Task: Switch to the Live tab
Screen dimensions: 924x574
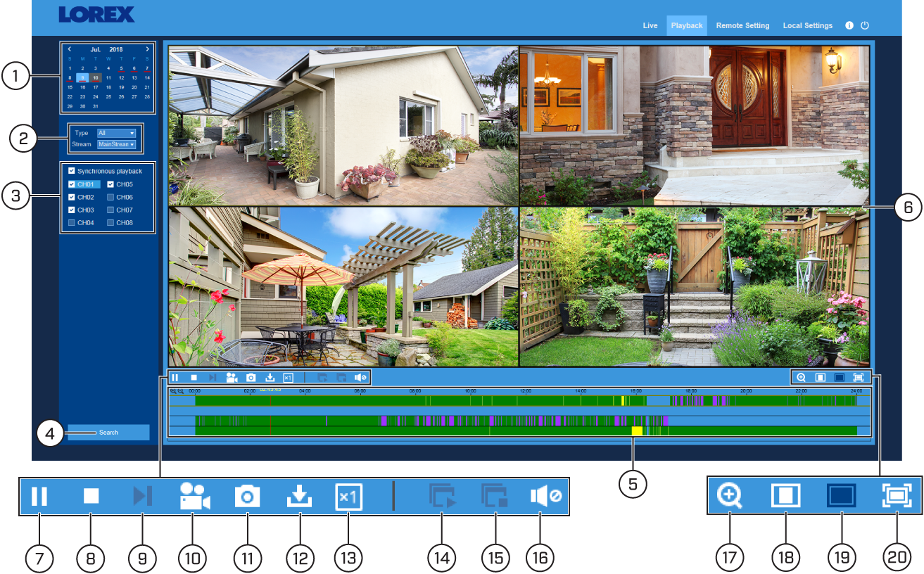Action: coord(650,25)
